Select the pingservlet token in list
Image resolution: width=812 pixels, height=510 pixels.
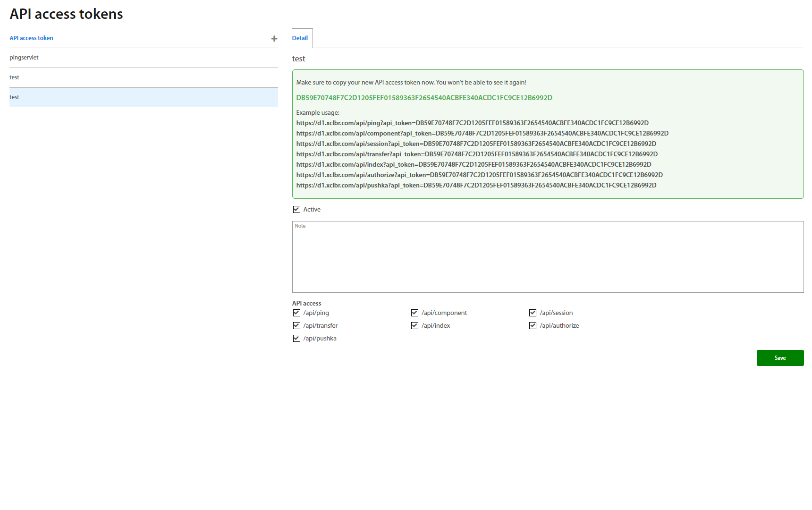click(x=24, y=58)
